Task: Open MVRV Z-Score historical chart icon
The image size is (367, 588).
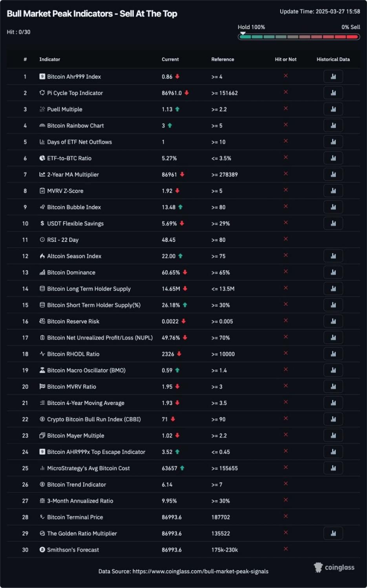Action: (x=333, y=191)
